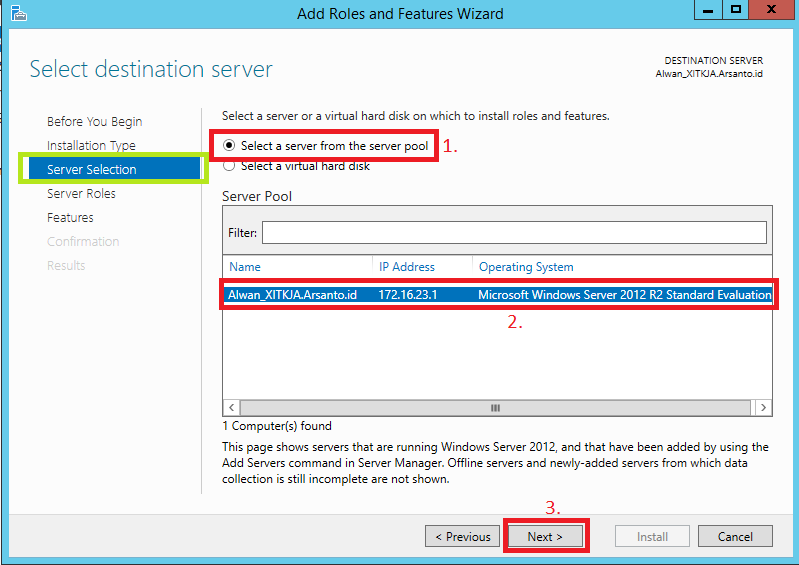
Task: Minimize the wizard window
Action: coord(708,10)
